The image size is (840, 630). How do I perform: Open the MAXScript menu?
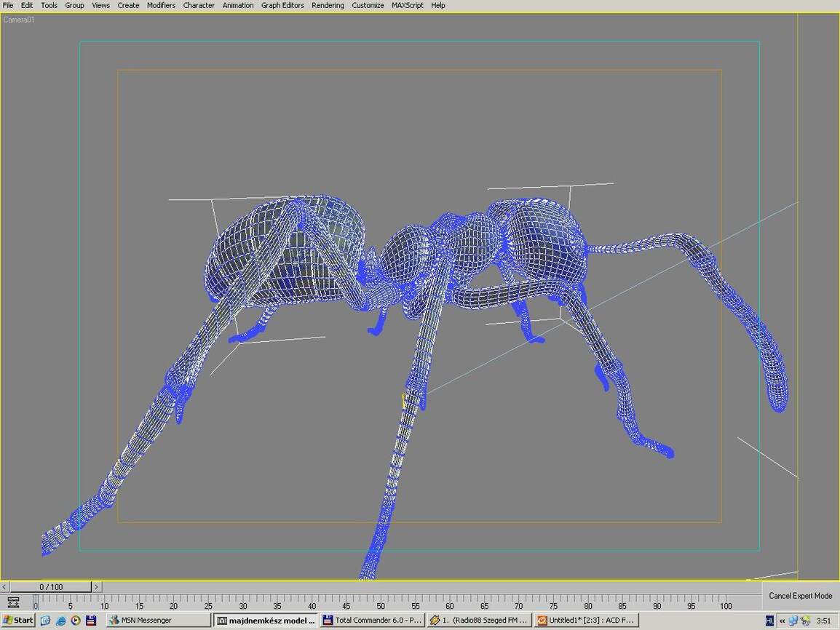tap(408, 5)
